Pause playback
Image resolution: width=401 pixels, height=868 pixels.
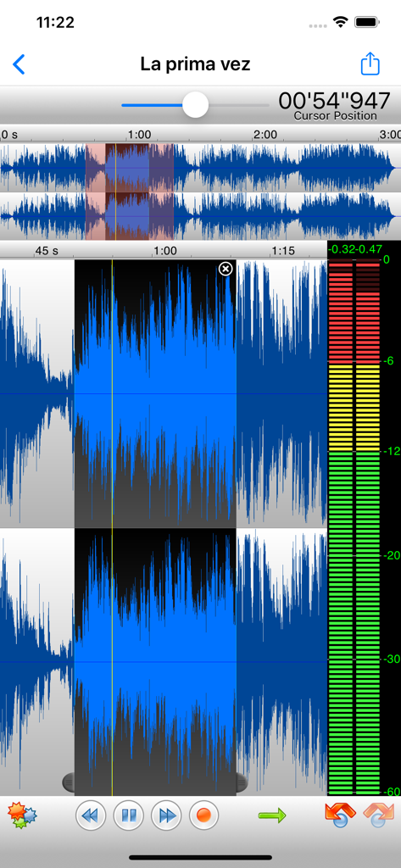click(x=129, y=815)
